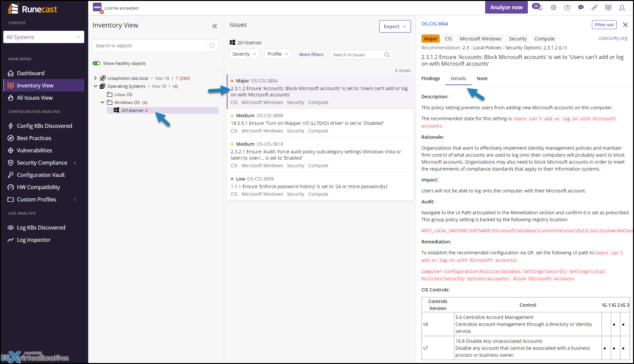Image resolution: width=634 pixels, height=364 pixels.
Task: Expand Custom Profiles submenu
Action: pos(75,199)
